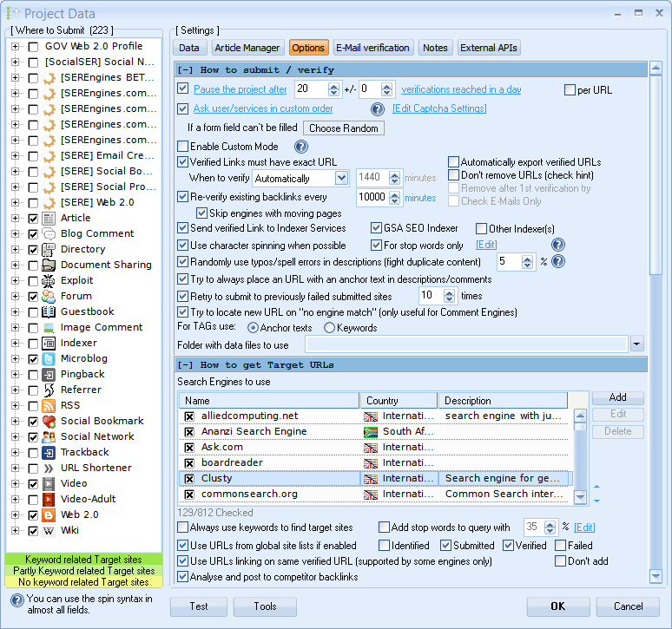Click the Social Bookmark heart icon
Screen dimensions: 672x629
pos(49,422)
